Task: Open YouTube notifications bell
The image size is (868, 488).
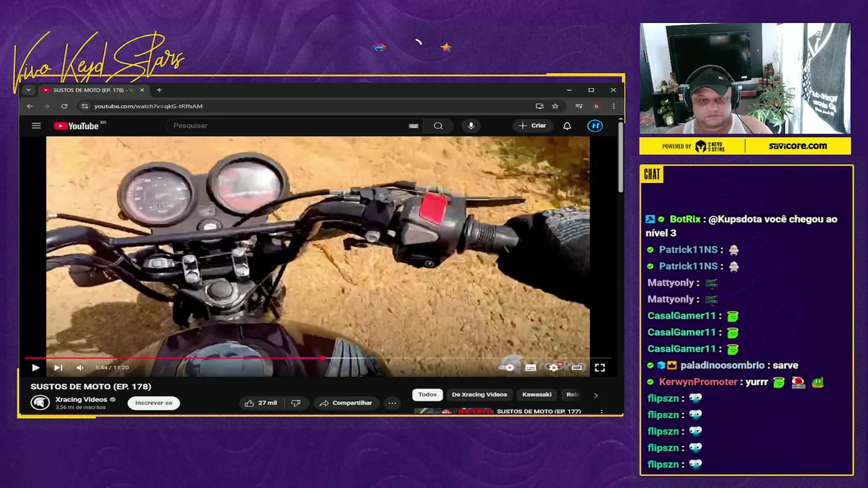Action: click(567, 125)
